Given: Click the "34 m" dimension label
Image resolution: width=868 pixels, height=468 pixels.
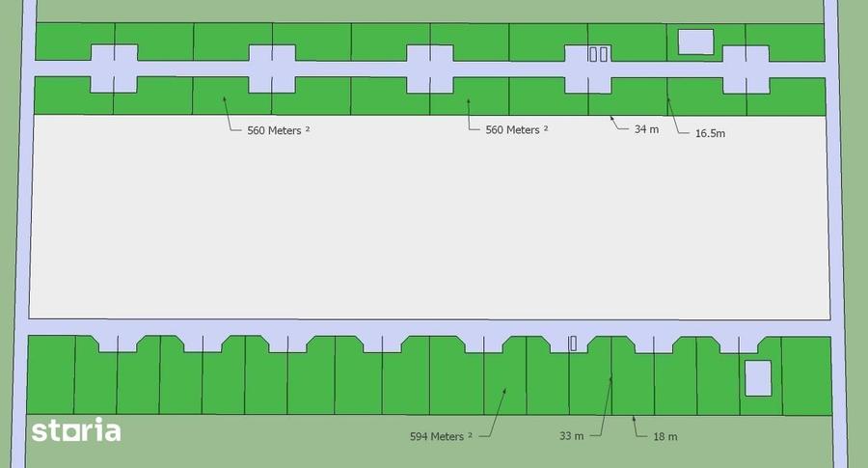Looking at the screenshot, I should pyautogui.click(x=646, y=129).
